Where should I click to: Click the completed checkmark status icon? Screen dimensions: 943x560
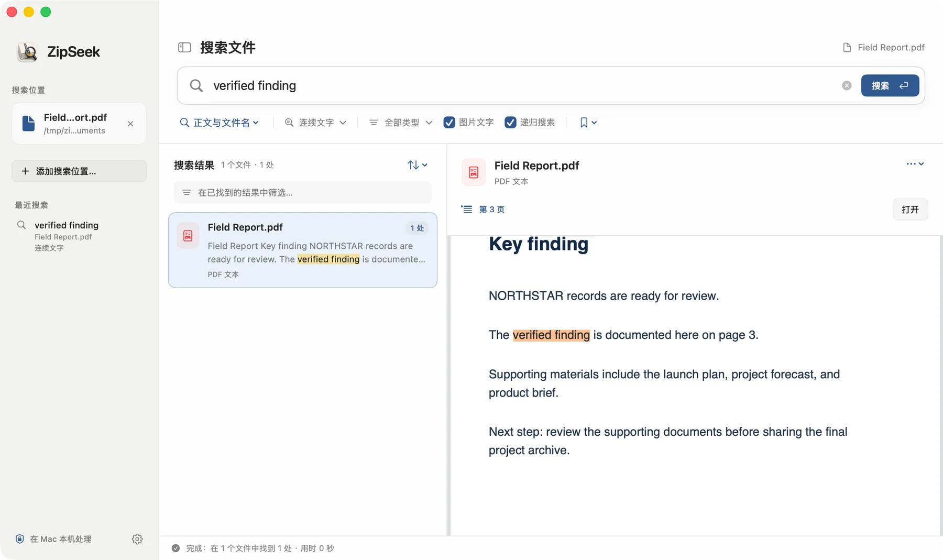pyautogui.click(x=176, y=548)
